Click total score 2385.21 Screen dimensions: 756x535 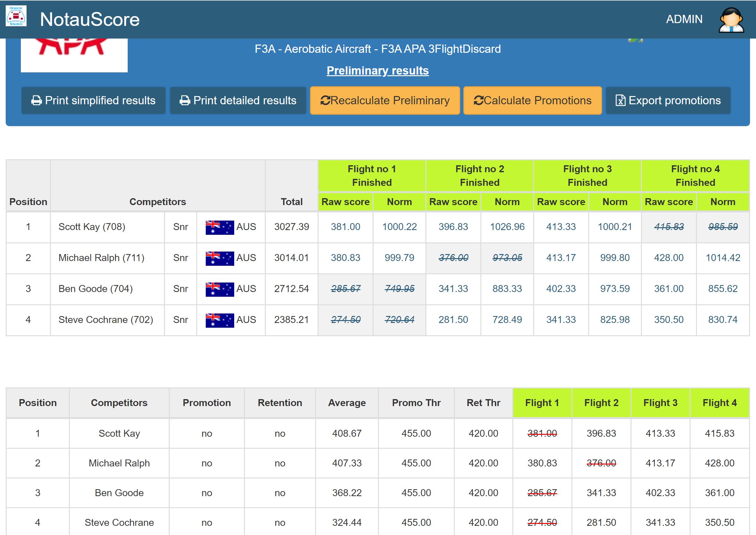pos(291,319)
